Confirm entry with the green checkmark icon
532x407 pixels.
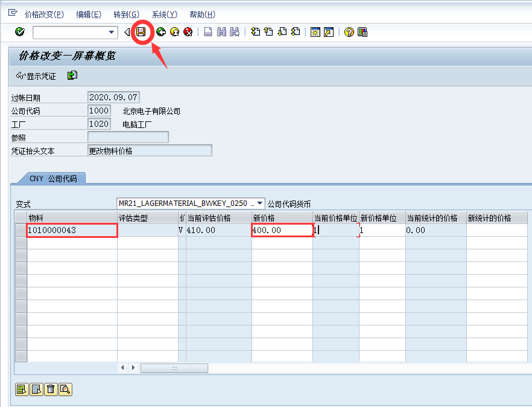coord(19,31)
